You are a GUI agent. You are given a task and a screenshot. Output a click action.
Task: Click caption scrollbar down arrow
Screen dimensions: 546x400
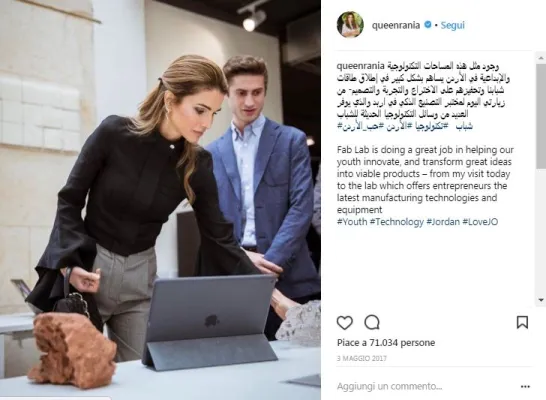pos(541,300)
